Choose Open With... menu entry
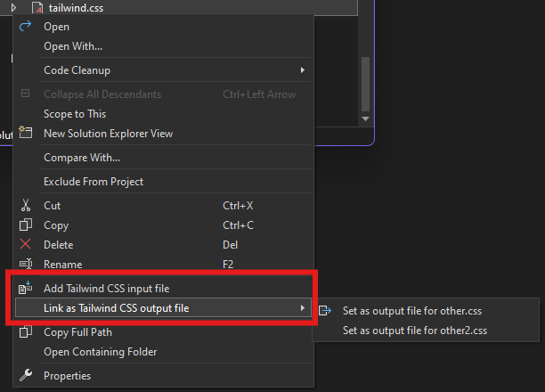The width and height of the screenshot is (545, 392). point(163,46)
